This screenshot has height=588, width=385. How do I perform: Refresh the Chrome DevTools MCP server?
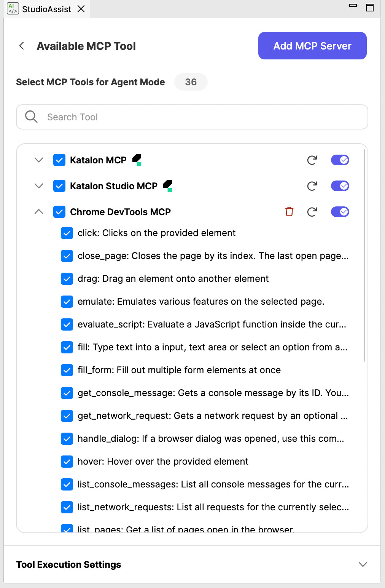312,212
